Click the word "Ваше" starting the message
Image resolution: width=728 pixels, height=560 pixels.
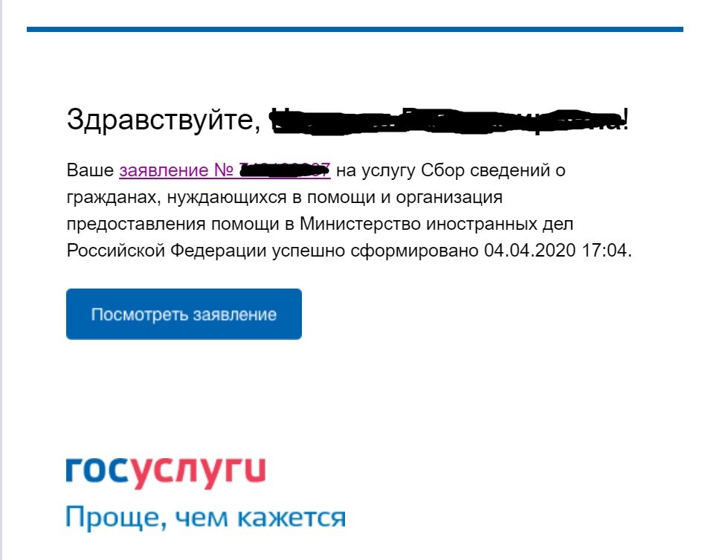(x=90, y=170)
